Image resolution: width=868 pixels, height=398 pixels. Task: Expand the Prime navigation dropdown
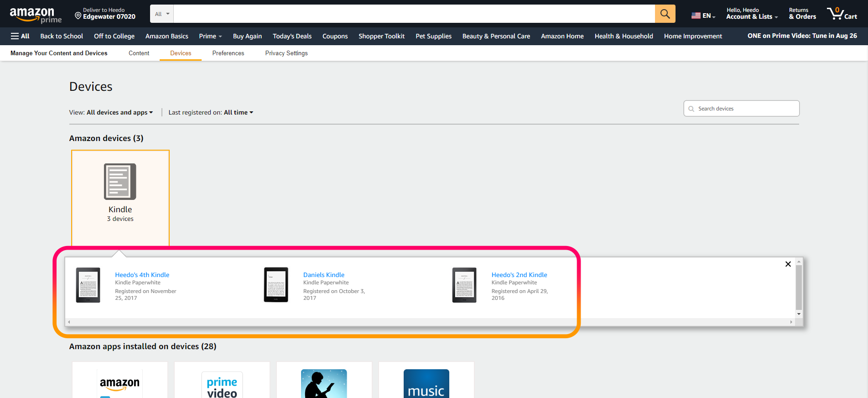coord(210,36)
